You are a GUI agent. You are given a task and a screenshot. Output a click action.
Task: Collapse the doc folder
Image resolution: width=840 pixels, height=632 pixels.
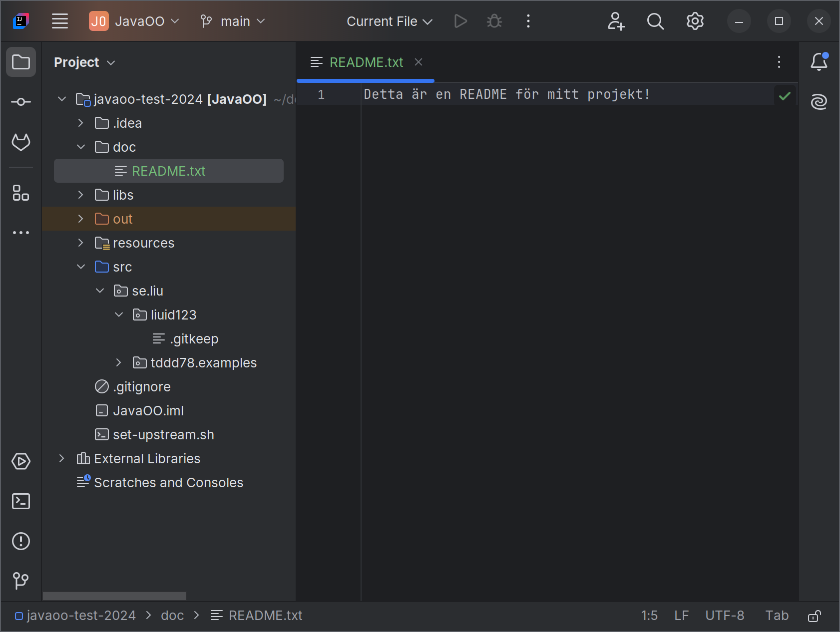pyautogui.click(x=81, y=147)
